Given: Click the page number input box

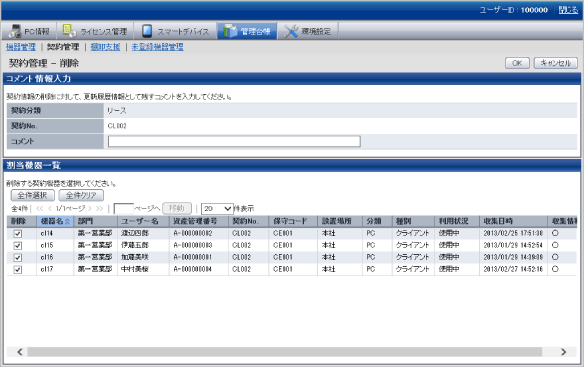Looking at the screenshot, I should point(123,209).
